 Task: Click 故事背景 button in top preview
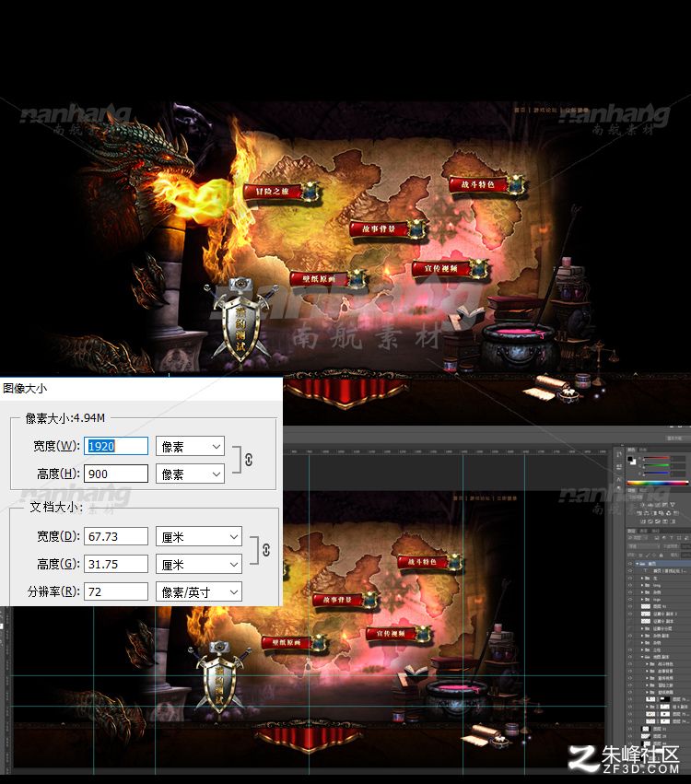coord(388,229)
